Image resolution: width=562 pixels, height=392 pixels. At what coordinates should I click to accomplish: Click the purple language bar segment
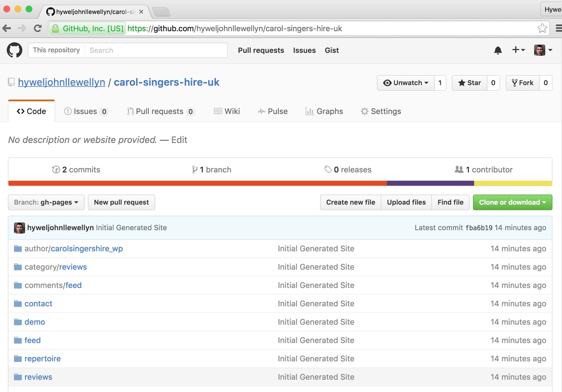tap(430, 183)
